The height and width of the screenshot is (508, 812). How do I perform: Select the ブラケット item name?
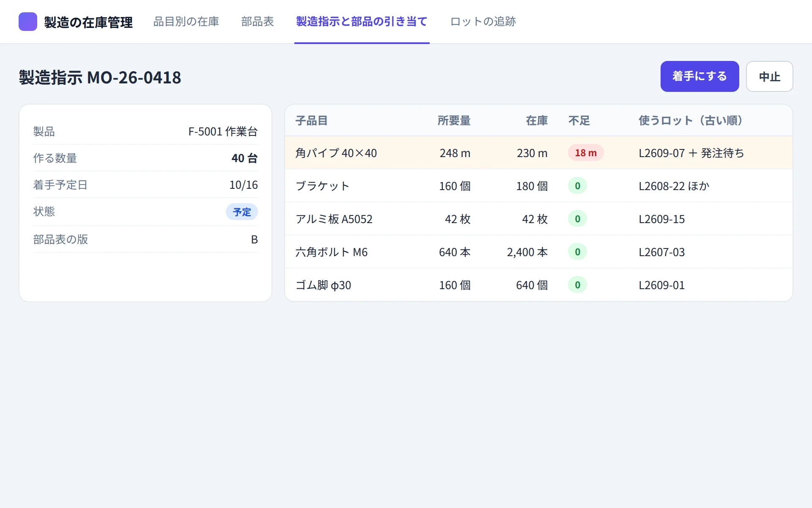pyautogui.click(x=323, y=186)
